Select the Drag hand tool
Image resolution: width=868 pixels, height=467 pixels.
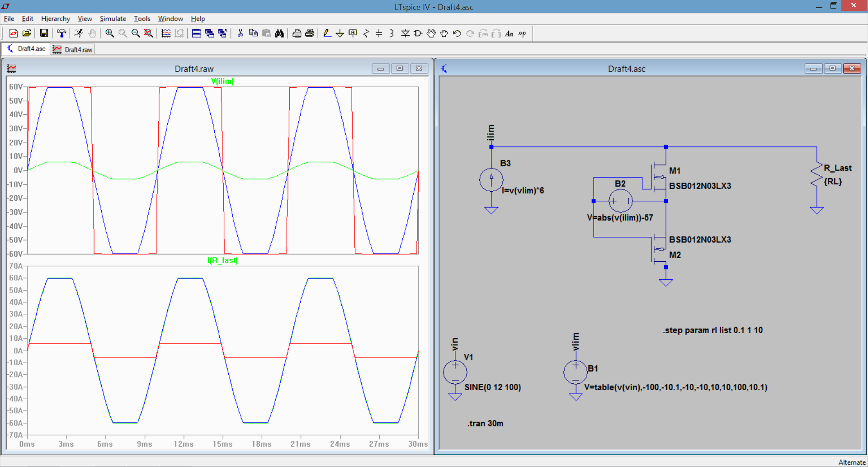[x=444, y=33]
